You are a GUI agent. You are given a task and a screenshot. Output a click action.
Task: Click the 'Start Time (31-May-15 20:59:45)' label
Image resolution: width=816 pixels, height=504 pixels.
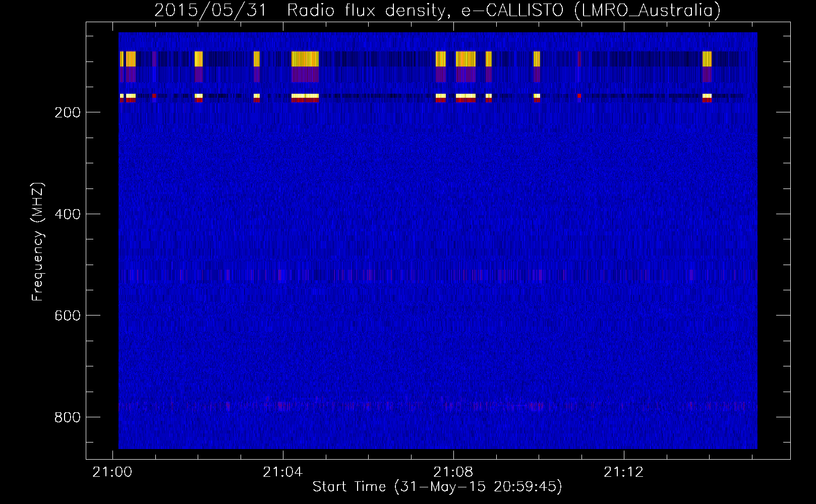click(x=437, y=487)
